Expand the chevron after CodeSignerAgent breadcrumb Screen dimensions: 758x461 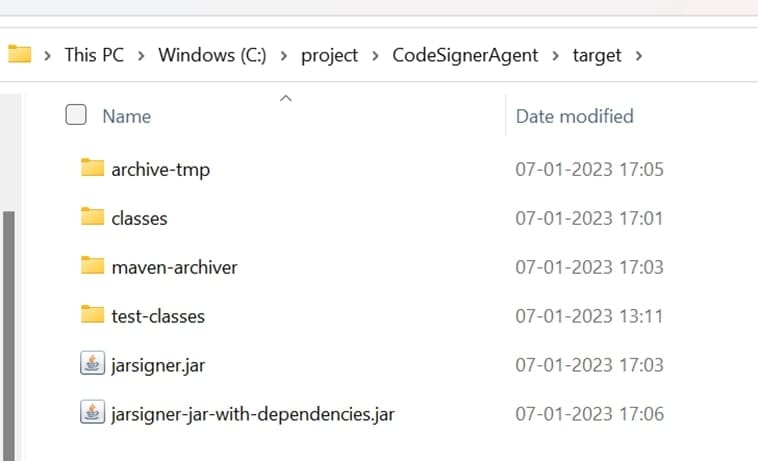click(555, 55)
